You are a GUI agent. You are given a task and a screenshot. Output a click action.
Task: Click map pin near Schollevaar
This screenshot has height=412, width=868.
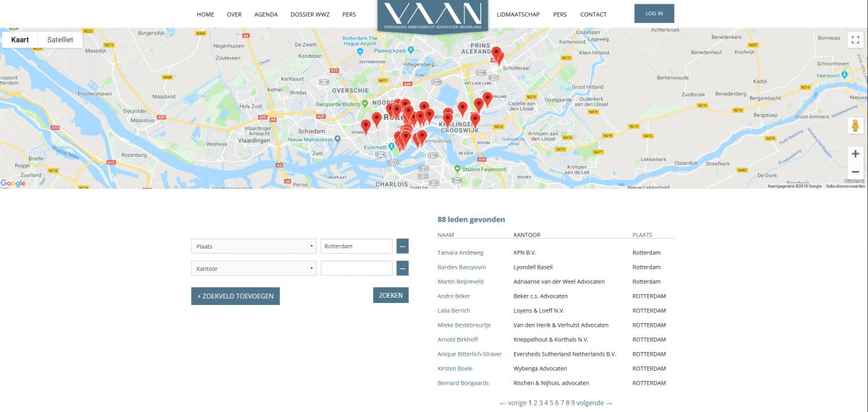pos(496,55)
